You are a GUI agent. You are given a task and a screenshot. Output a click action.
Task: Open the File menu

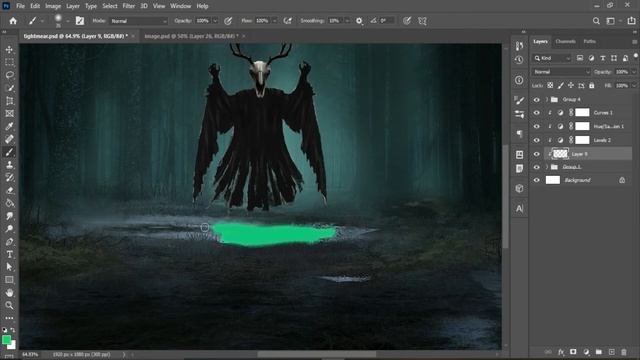tap(20, 6)
